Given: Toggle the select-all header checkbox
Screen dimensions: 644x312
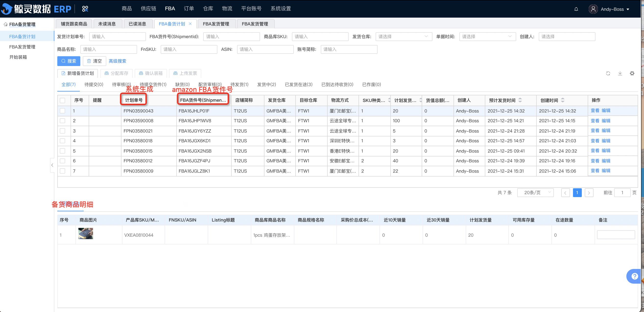Looking at the screenshot, I should pyautogui.click(x=62, y=100).
